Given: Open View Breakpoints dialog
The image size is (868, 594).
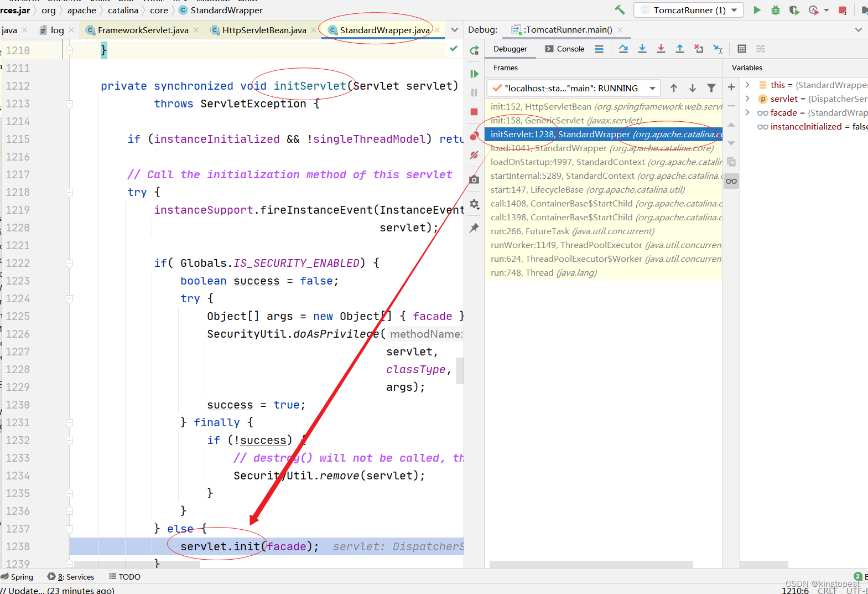Looking at the screenshot, I should (474, 136).
